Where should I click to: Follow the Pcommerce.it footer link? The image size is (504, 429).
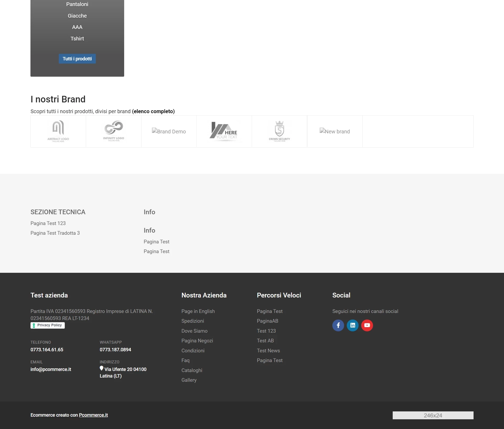point(93,415)
